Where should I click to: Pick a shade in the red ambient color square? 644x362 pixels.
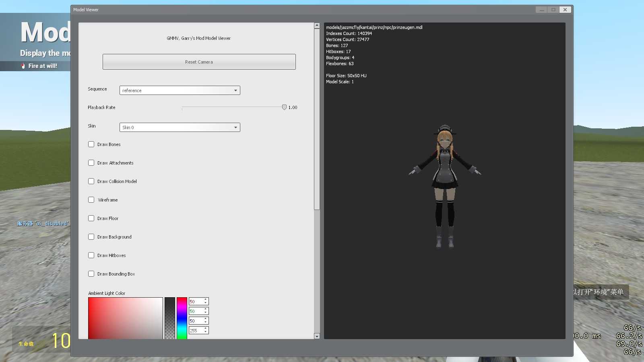[x=126, y=318]
